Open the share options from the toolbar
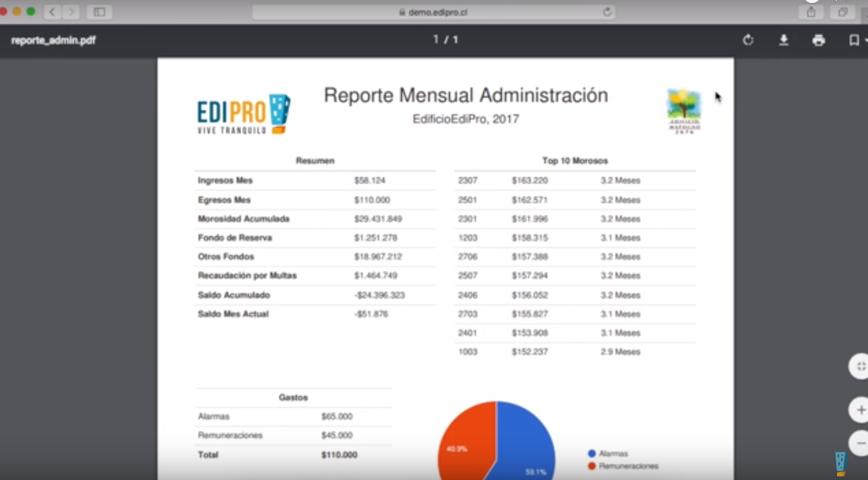The width and height of the screenshot is (868, 480). (811, 12)
